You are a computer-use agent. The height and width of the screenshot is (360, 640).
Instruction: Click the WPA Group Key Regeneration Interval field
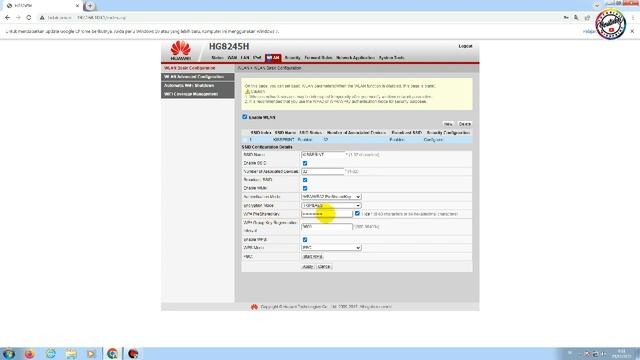pyautogui.click(x=327, y=227)
